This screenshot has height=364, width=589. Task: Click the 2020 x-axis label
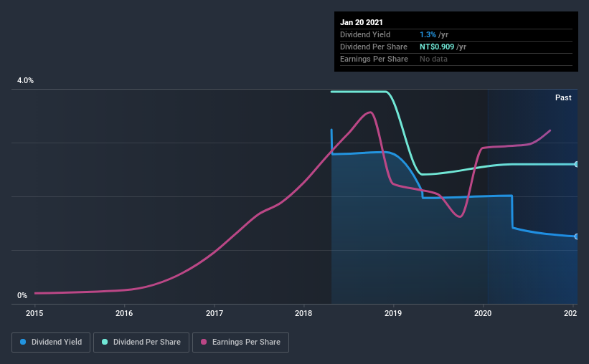coord(483,313)
